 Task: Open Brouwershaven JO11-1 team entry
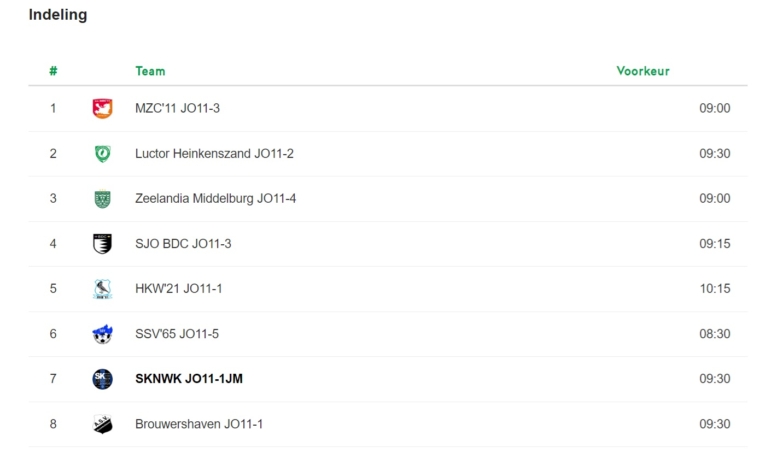199,424
